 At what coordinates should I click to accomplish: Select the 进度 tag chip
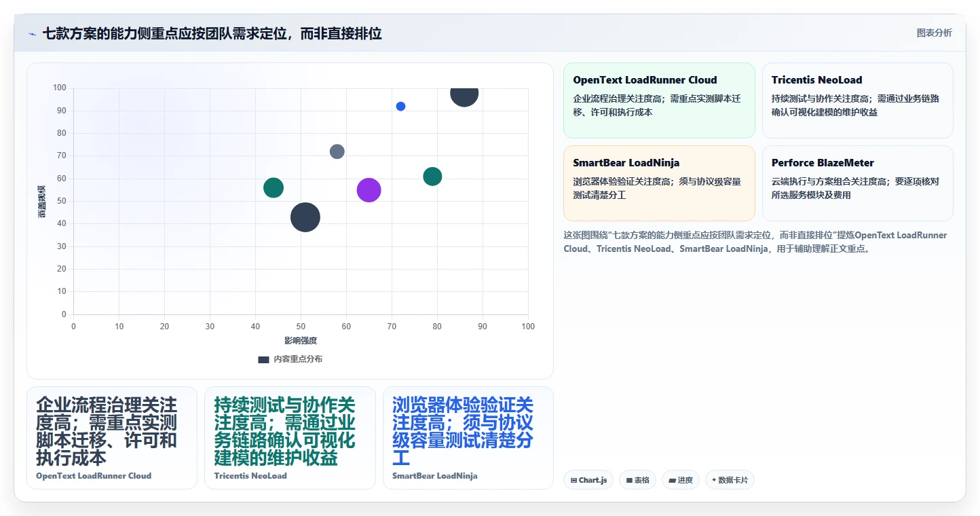pyautogui.click(x=681, y=480)
